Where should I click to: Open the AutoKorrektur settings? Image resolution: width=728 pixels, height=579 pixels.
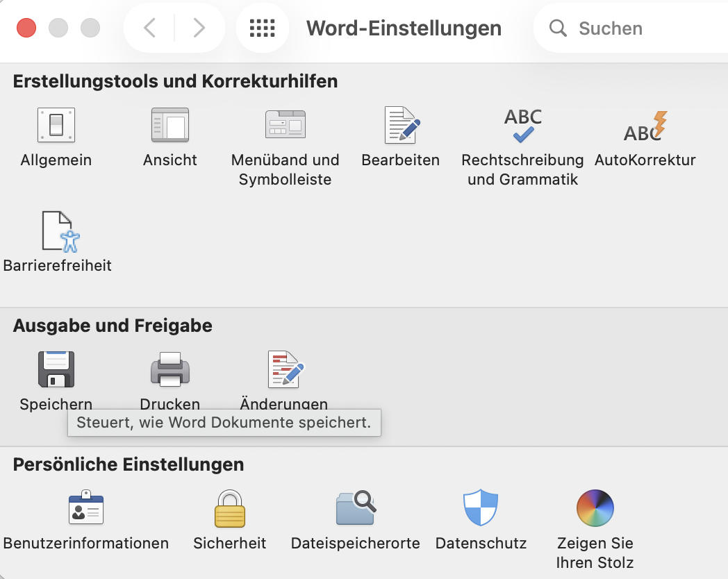(645, 126)
